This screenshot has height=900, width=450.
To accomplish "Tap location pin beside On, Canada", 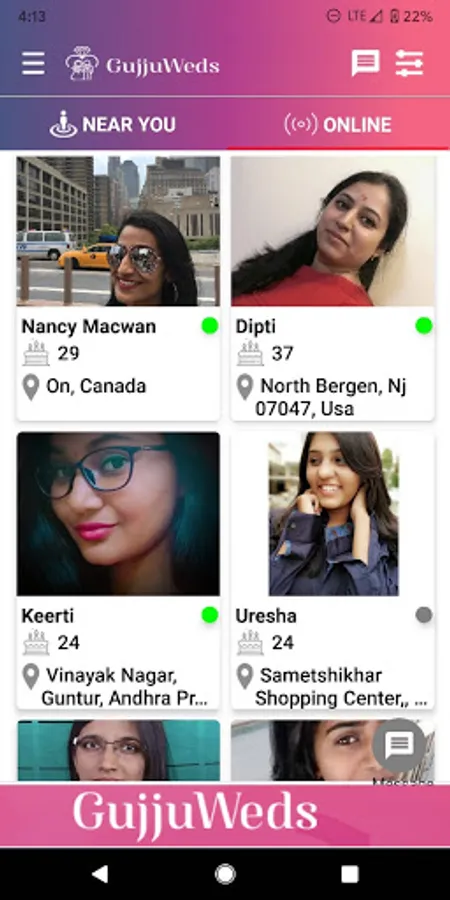I will point(30,386).
